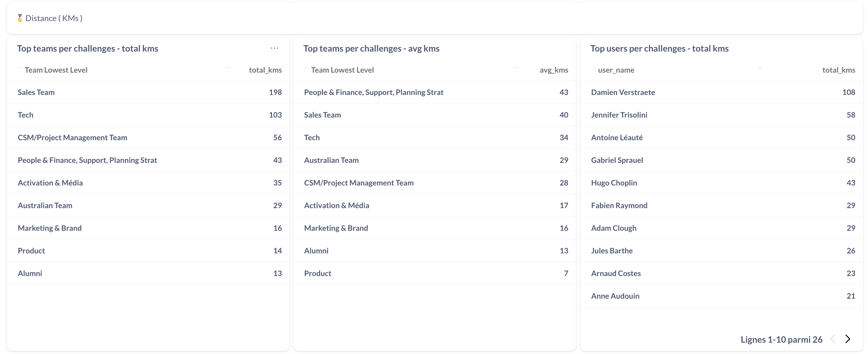Image resolution: width=868 pixels, height=354 pixels.
Task: Click the previous page arrow in users table
Action: (833, 339)
